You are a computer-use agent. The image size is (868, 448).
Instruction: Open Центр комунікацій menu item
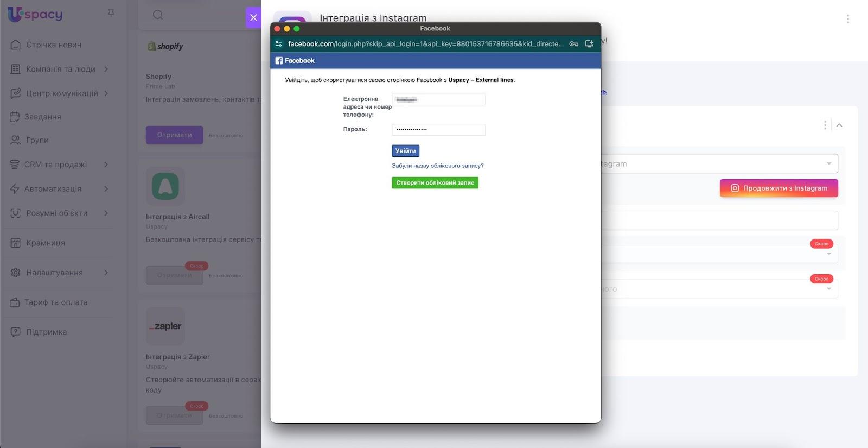(x=62, y=93)
